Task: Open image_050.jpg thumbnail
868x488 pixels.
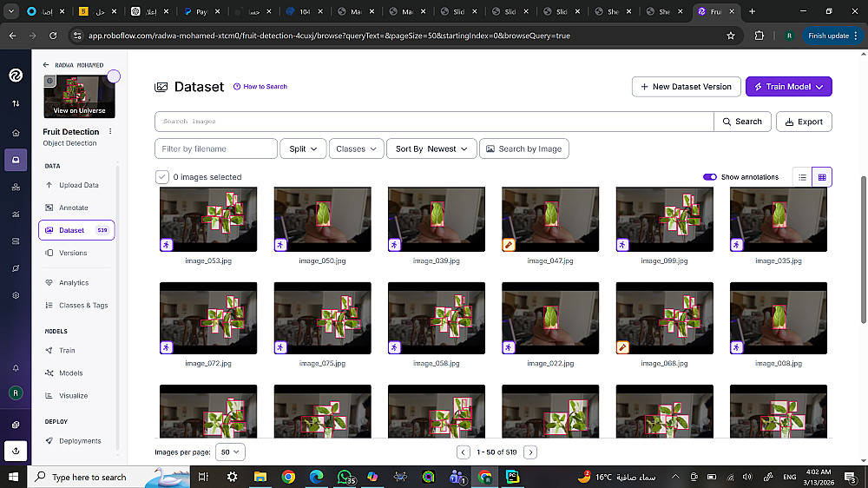Action: 322,220
